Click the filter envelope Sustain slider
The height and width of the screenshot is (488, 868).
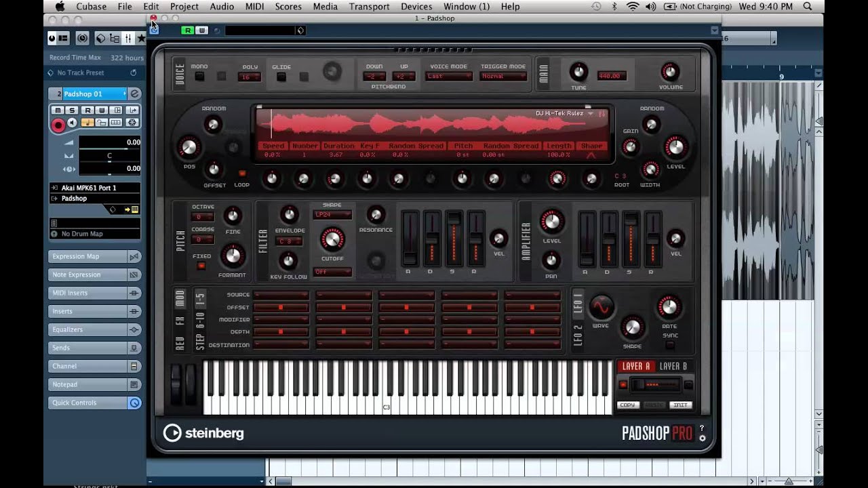tap(454, 239)
